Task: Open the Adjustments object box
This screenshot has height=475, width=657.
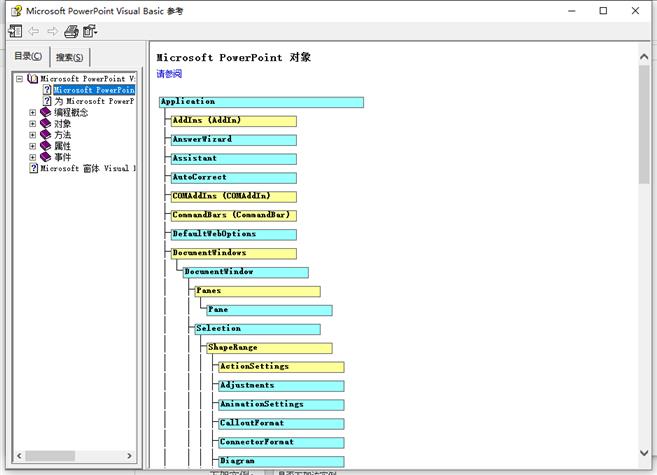Action: click(281, 386)
